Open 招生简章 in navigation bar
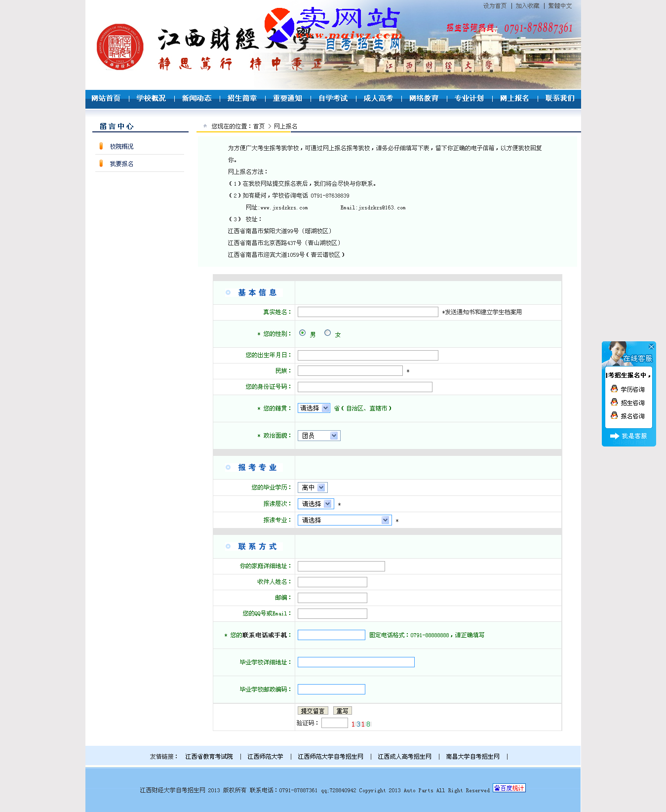666x812 pixels. 242,98
